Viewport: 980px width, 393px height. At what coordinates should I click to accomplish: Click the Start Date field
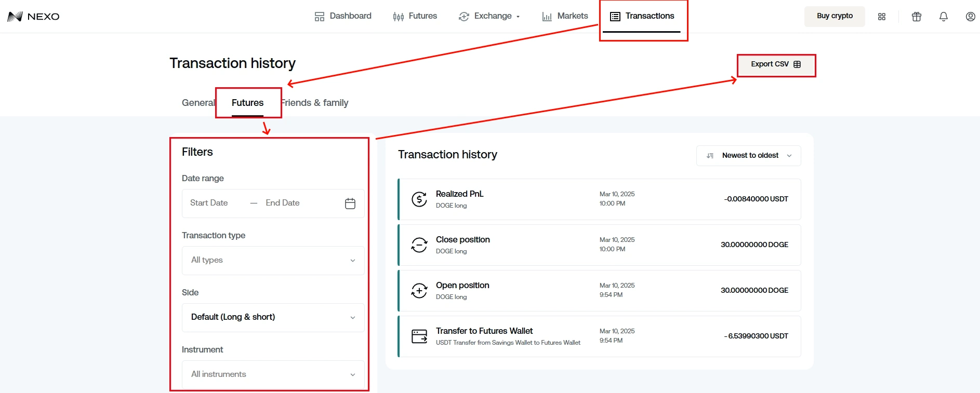pyautogui.click(x=209, y=203)
